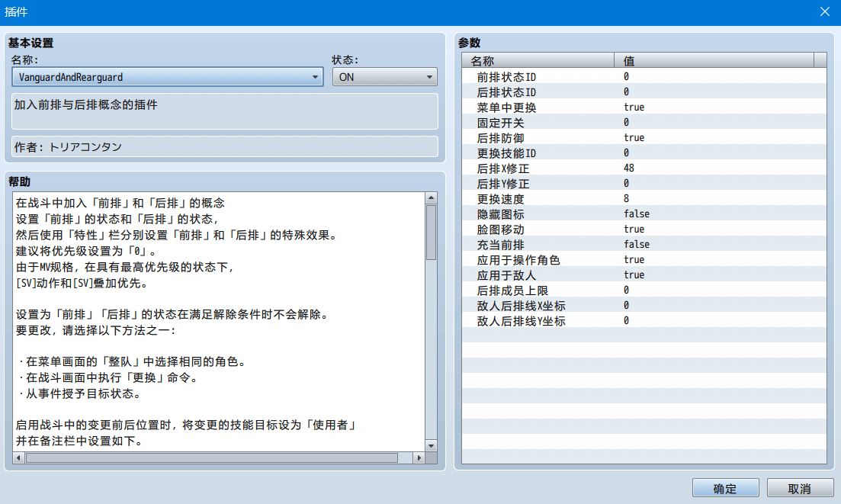Click the help text scroll down arrow
Screen dimensions: 841x504
[x=432, y=446]
